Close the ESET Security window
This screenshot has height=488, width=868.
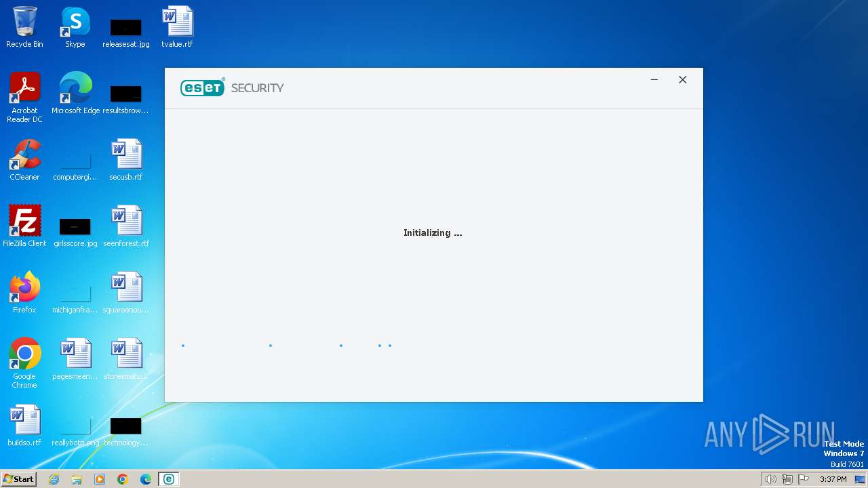point(683,80)
